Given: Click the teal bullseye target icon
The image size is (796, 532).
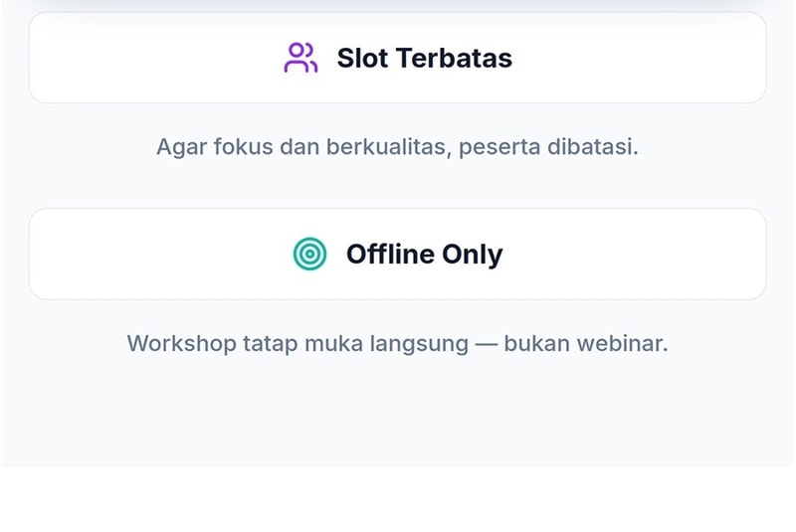Looking at the screenshot, I should coord(310,255).
